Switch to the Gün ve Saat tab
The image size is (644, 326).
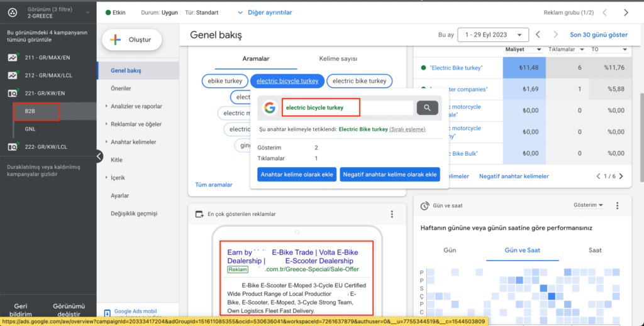(522, 250)
